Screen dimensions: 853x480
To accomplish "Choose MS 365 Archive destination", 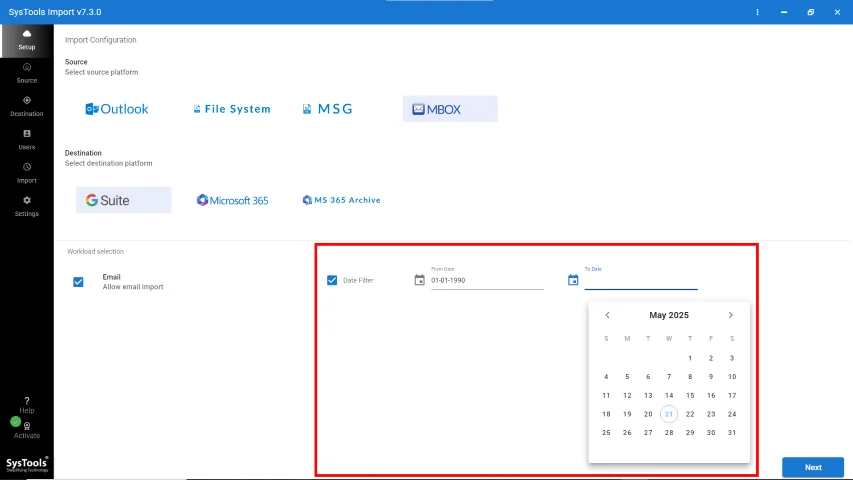I will tap(342, 200).
